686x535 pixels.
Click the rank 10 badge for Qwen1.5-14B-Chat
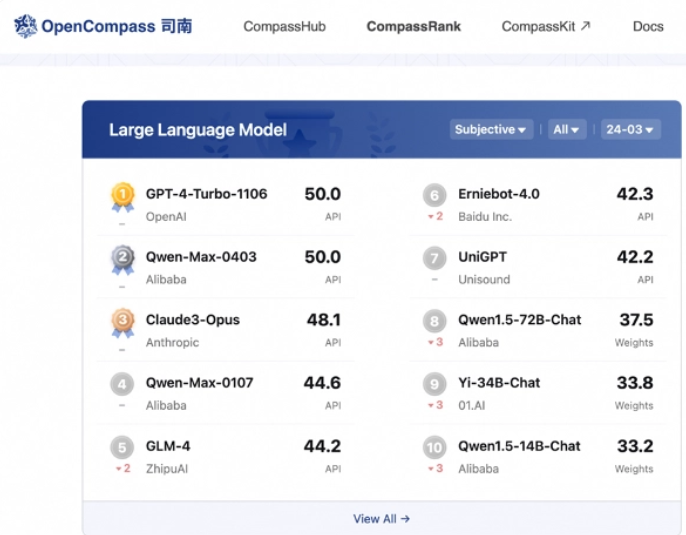tap(434, 447)
